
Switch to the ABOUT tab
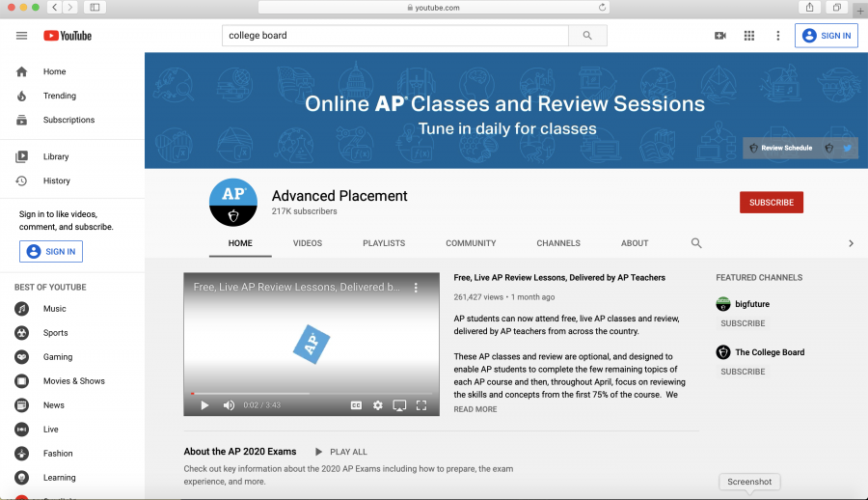pos(635,243)
